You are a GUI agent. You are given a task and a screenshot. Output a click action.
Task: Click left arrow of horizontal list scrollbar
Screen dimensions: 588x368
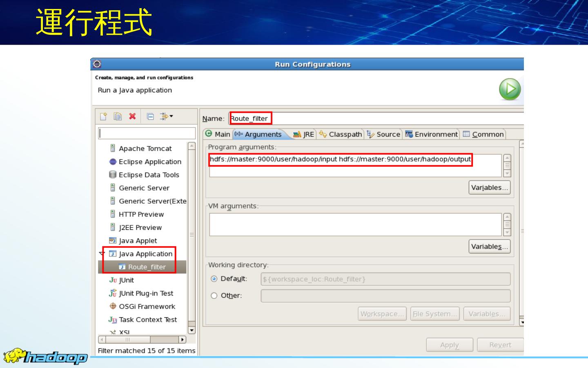[102, 339]
